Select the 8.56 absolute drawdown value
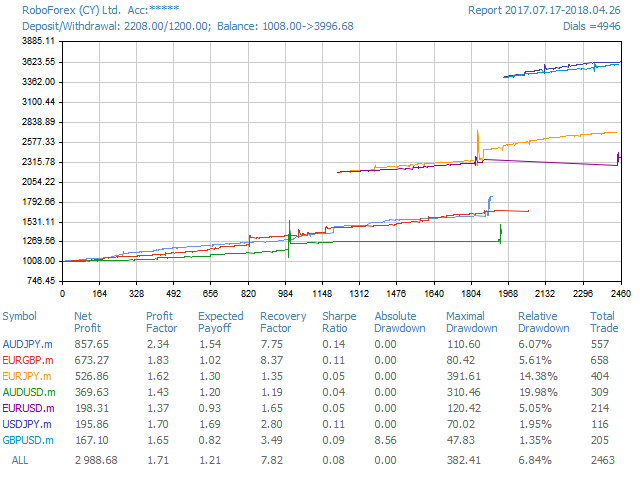The width and height of the screenshot is (640, 480). click(x=386, y=439)
